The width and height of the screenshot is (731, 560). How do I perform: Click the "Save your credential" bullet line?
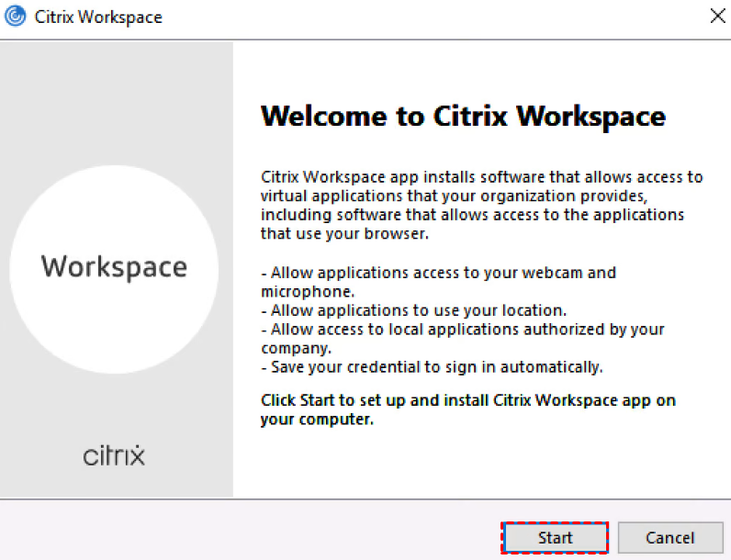[x=432, y=367]
